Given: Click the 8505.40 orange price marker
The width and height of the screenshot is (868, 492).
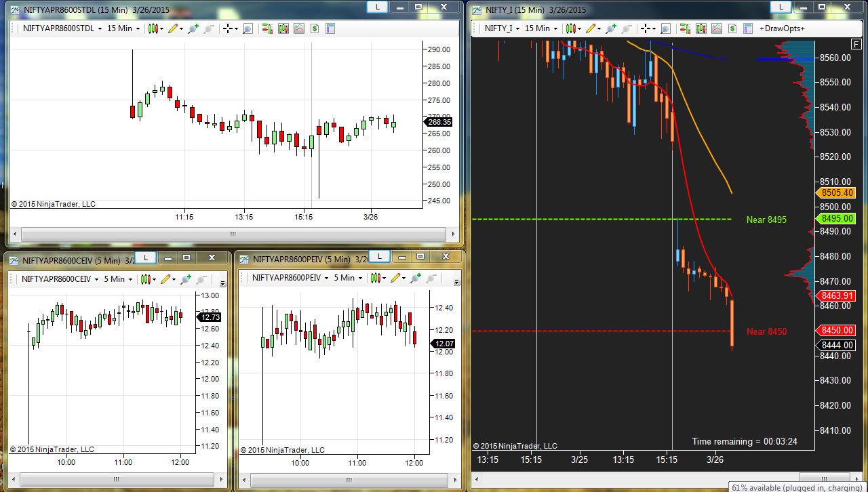Looking at the screenshot, I should (x=834, y=193).
